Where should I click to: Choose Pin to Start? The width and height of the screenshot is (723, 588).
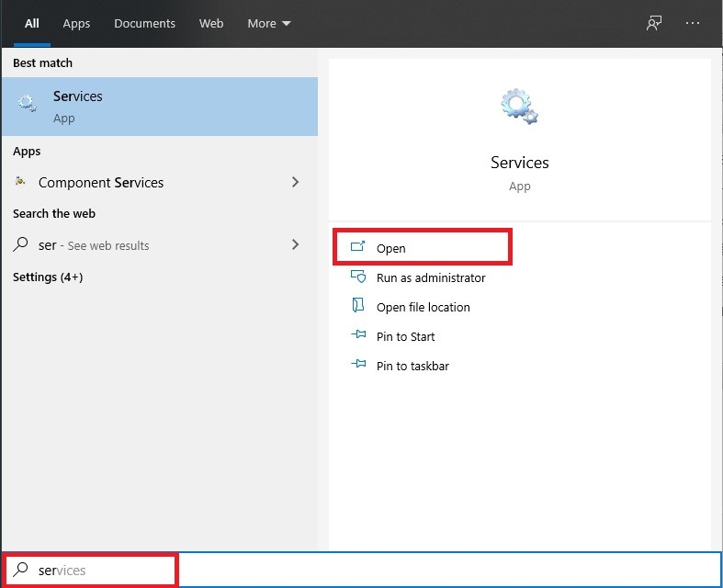click(405, 336)
